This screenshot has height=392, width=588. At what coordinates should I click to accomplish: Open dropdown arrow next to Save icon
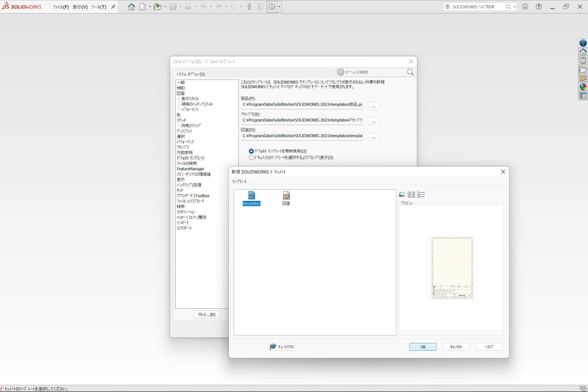181,7
